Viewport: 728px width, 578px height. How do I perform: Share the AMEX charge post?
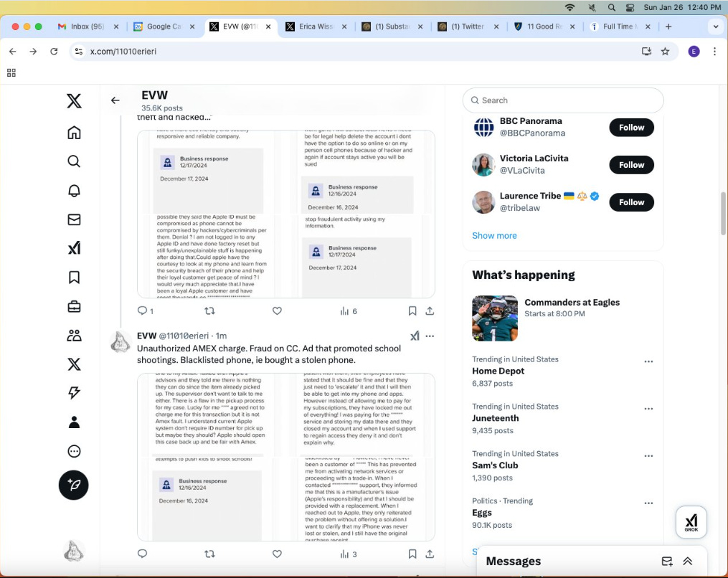coord(430,554)
